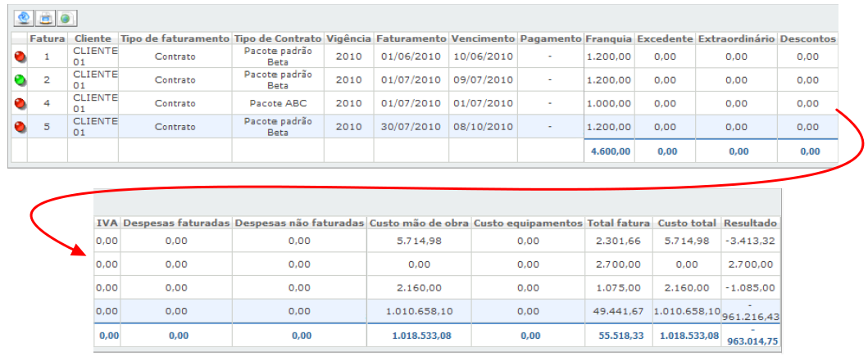Image resolution: width=868 pixels, height=361 pixels.
Task: Sort by the Tipo de faturamento header
Action: [175, 38]
